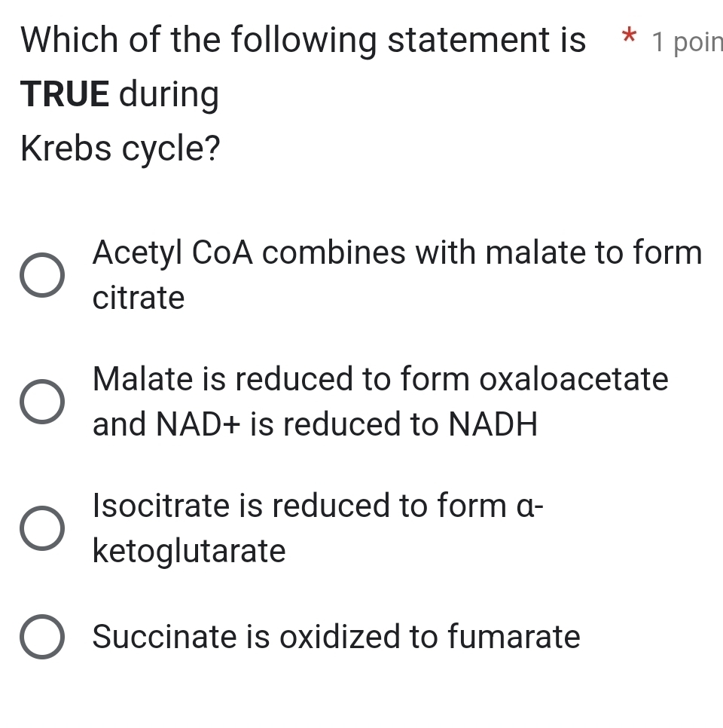Click the text 'Krebs cycle?'

[x=120, y=148]
